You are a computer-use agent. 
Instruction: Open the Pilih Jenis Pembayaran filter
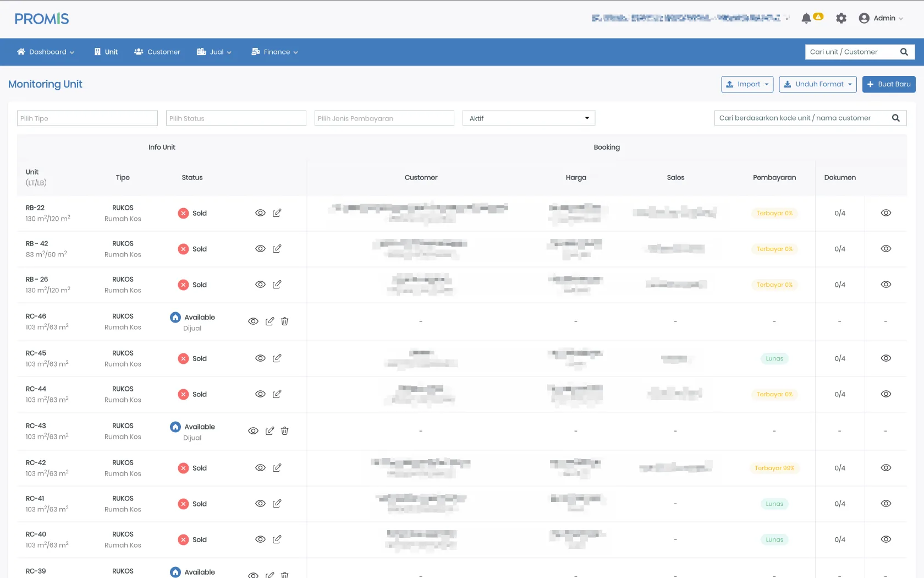tap(384, 118)
